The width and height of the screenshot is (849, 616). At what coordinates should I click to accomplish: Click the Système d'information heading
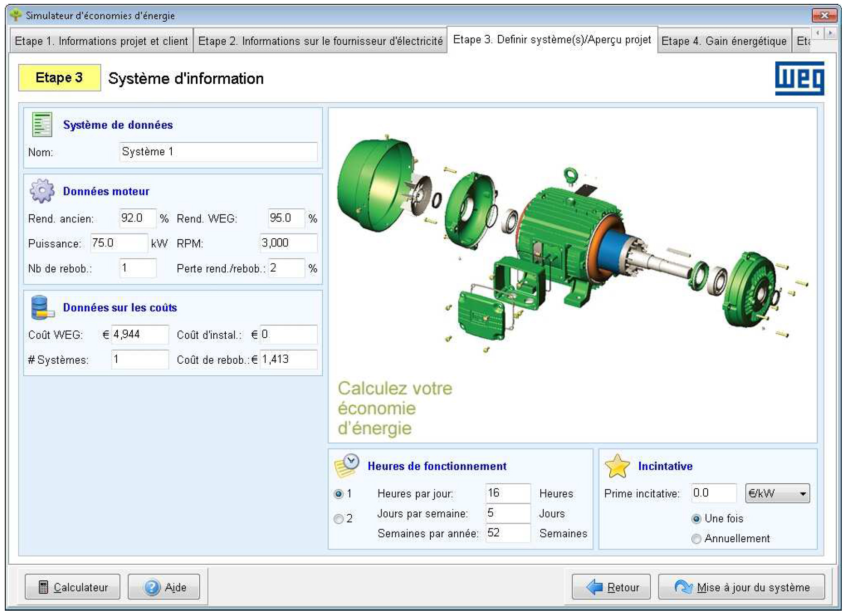pos(186,79)
